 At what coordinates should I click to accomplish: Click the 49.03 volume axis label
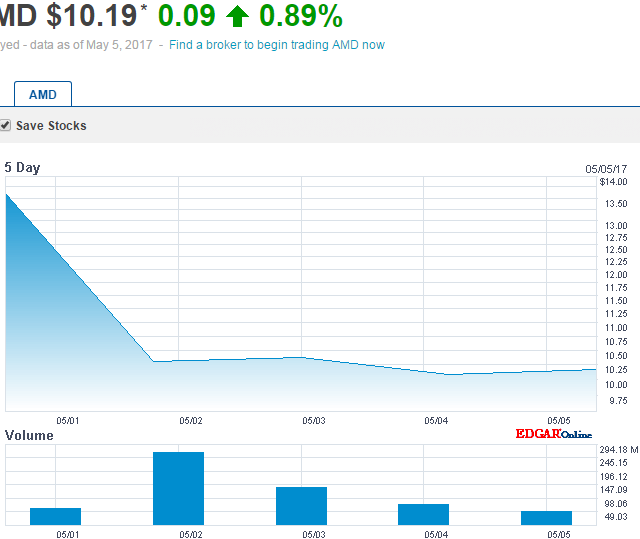(x=616, y=517)
